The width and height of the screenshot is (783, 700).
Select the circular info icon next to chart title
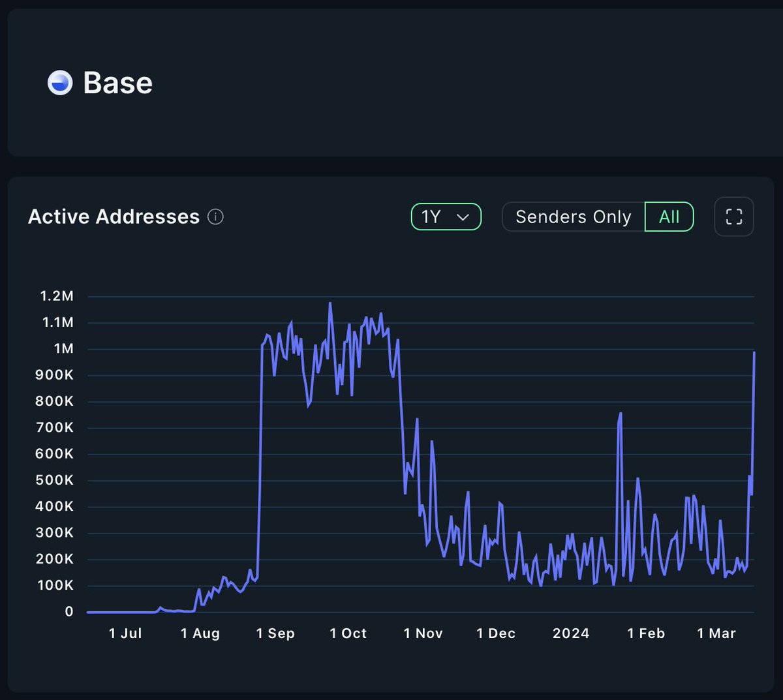point(215,217)
